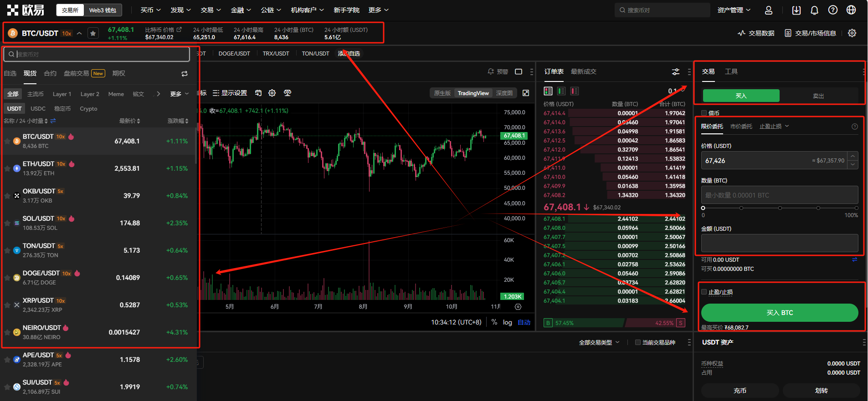Screen dimensions: 868x401
Task: Switch to 卖出 sell side
Action: 818,96
